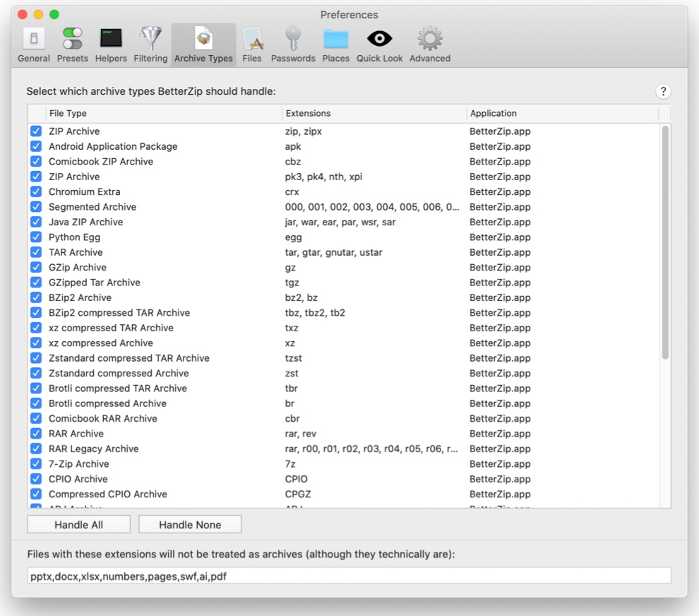Toggle the GZip Archive checkbox

pos(36,268)
